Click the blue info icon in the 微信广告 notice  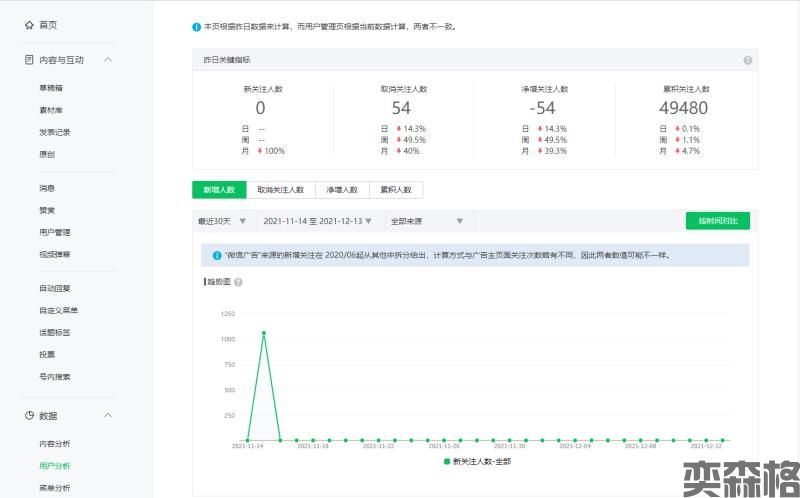(x=217, y=255)
